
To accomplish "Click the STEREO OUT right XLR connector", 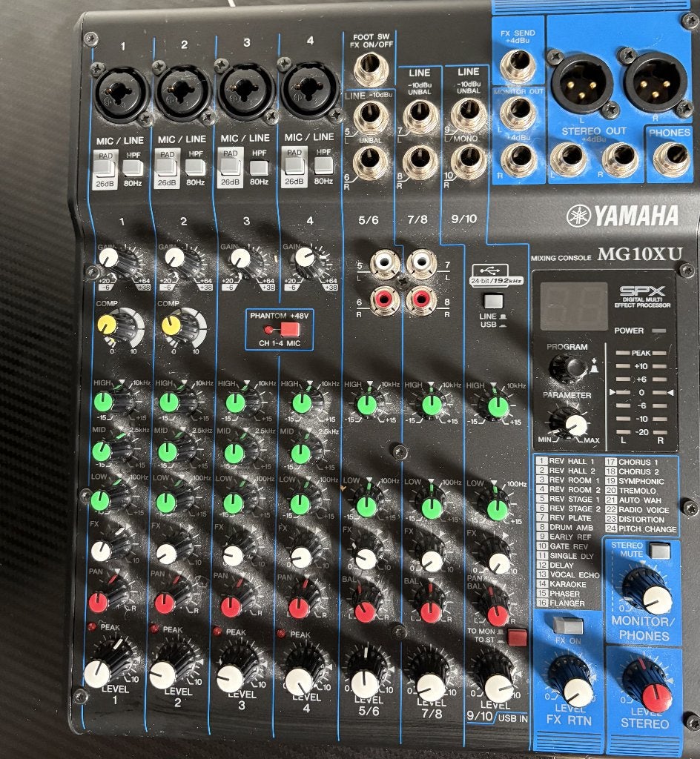I will 655,82.
